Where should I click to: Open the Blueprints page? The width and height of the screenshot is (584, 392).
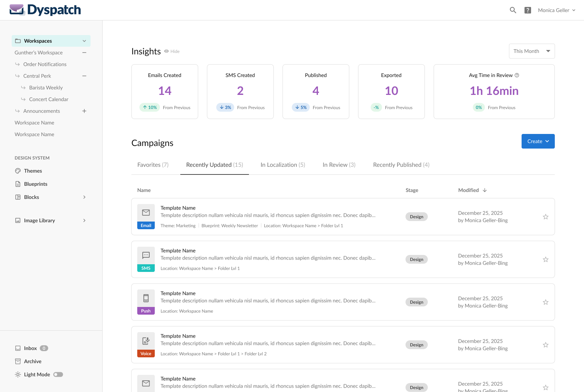pos(35,184)
